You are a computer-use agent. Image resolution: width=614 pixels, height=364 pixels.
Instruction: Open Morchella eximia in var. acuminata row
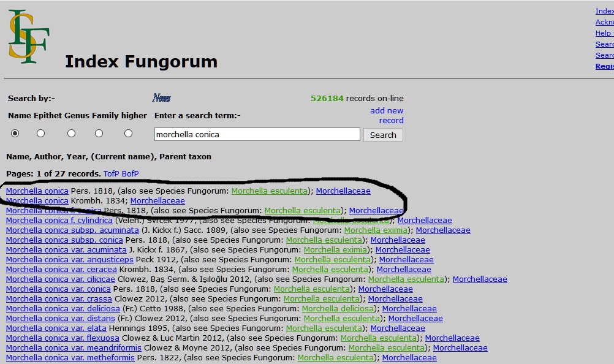coord(336,249)
